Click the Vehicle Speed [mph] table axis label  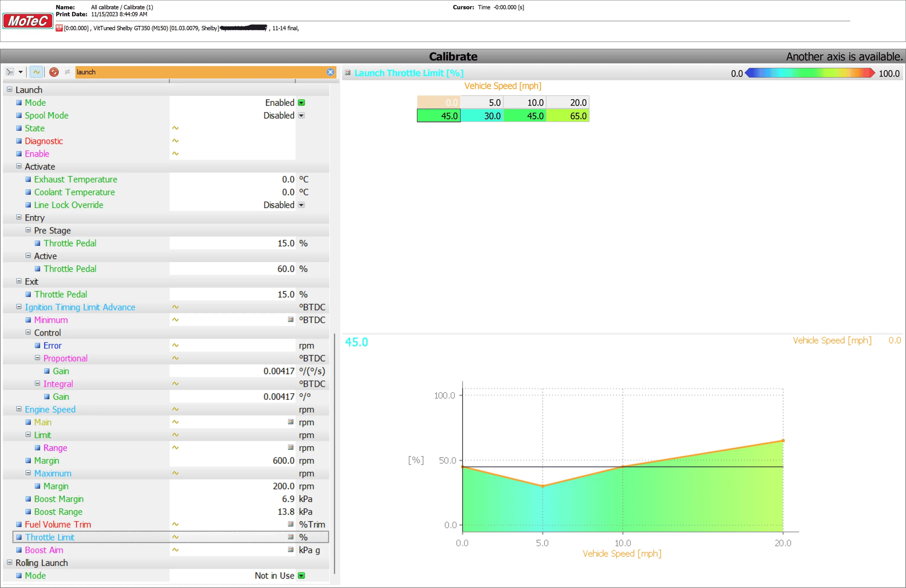(503, 86)
